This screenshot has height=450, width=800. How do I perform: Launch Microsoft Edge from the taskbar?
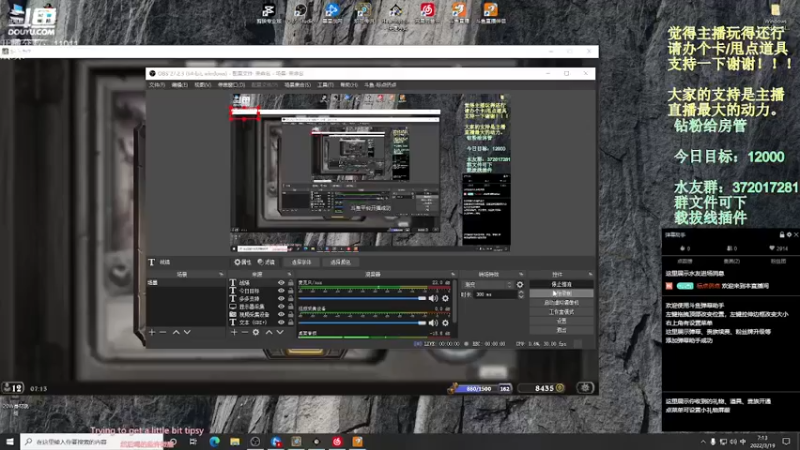pos(214,441)
